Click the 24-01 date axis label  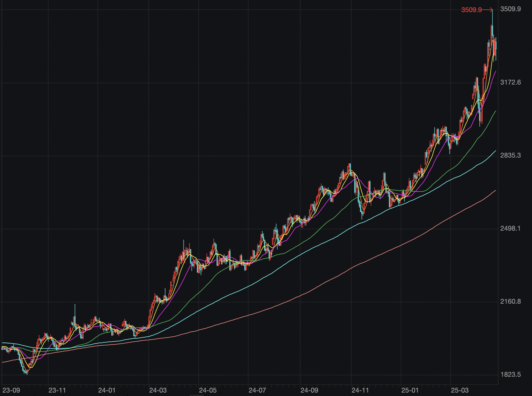coord(107,390)
